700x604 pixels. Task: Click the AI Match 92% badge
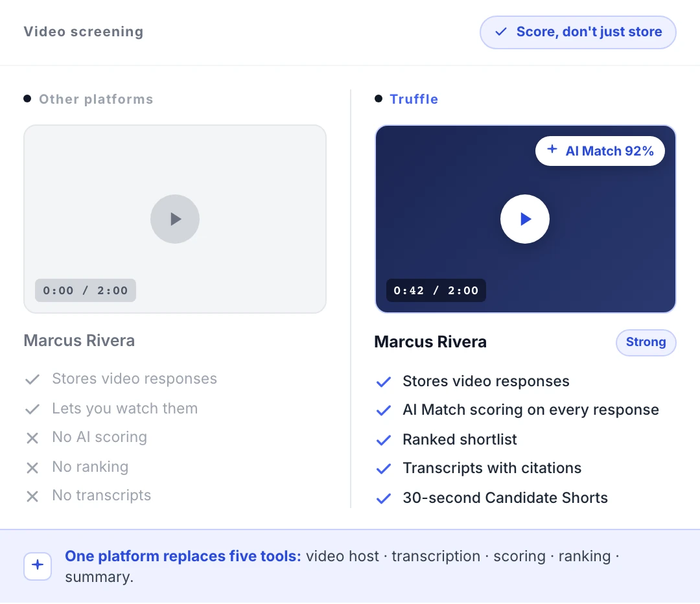[600, 151]
